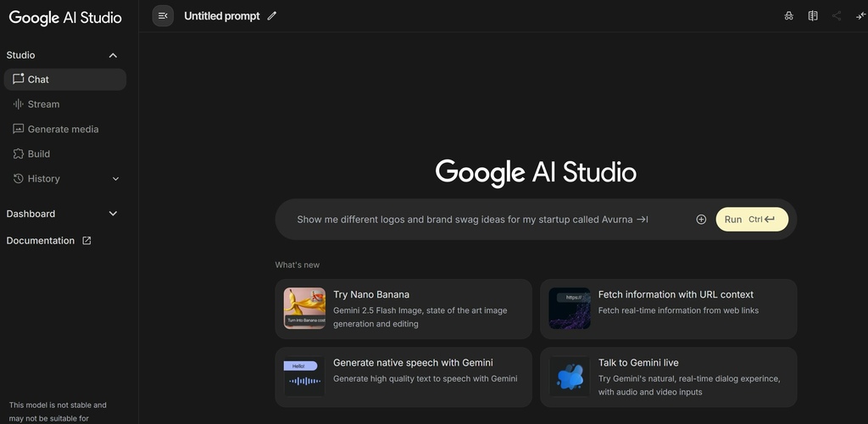Click the URL context thumbnail image
Screen dimensions: 868x424
coord(570,309)
